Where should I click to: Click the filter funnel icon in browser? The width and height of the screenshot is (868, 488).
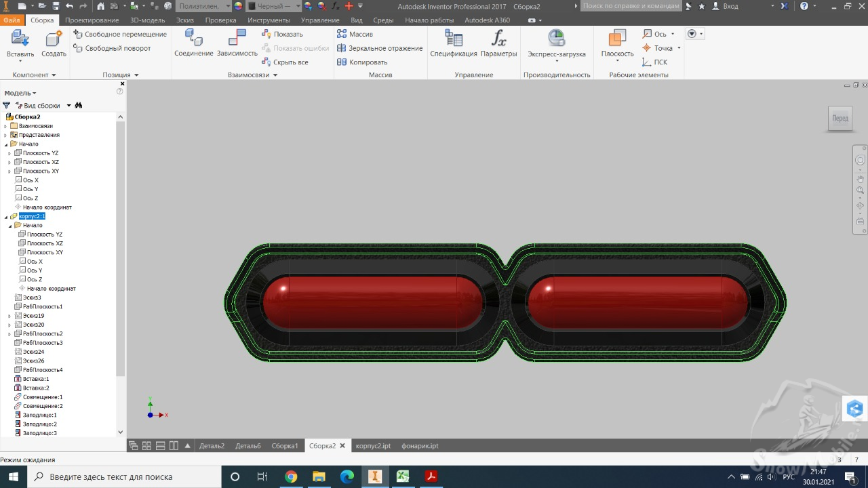tap(6, 106)
